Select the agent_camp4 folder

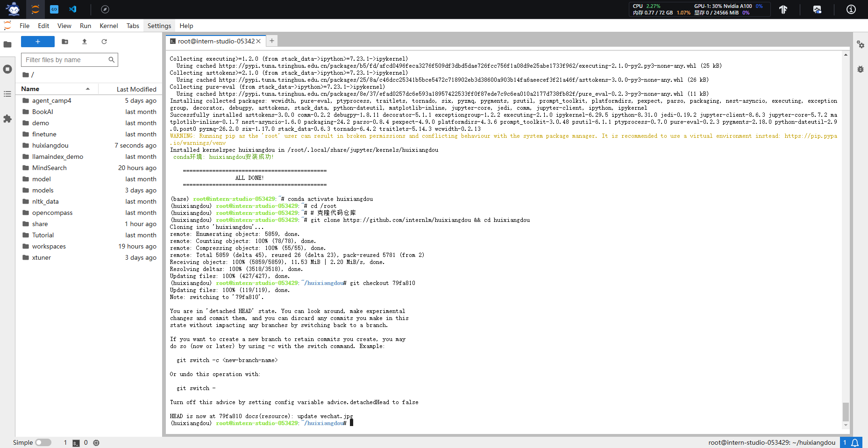point(89,100)
